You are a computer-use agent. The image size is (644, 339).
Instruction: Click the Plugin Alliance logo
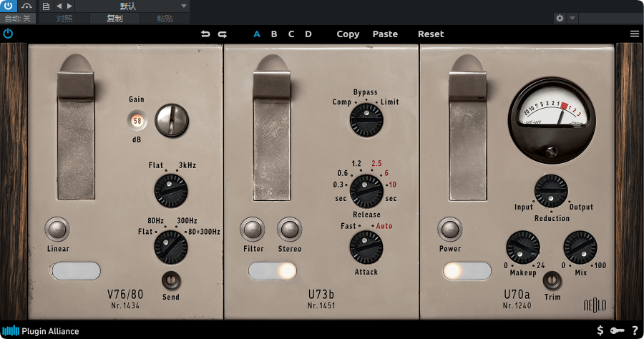[x=41, y=331]
